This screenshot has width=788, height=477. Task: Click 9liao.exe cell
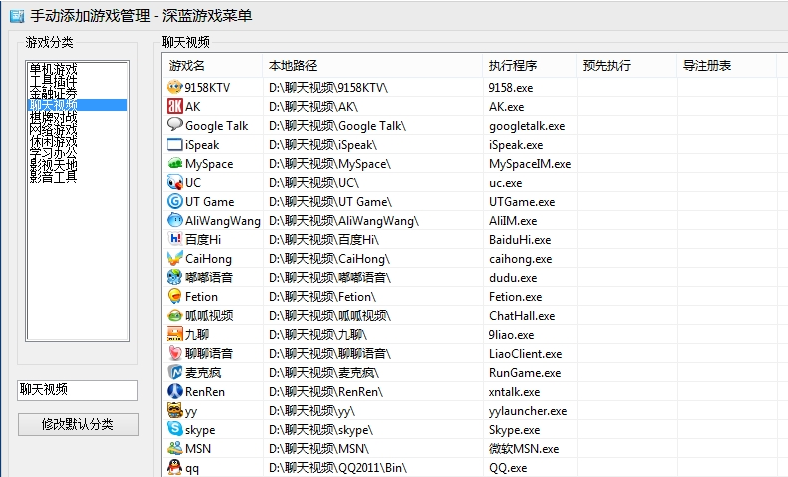click(x=512, y=335)
